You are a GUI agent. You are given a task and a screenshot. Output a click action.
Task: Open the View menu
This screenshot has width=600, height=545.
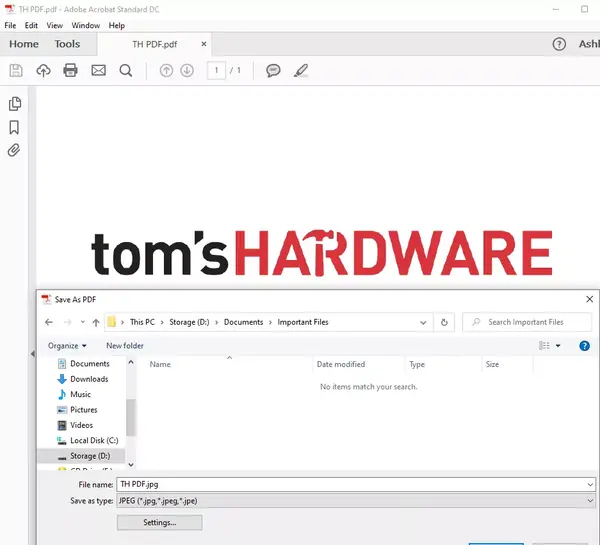pyautogui.click(x=54, y=26)
